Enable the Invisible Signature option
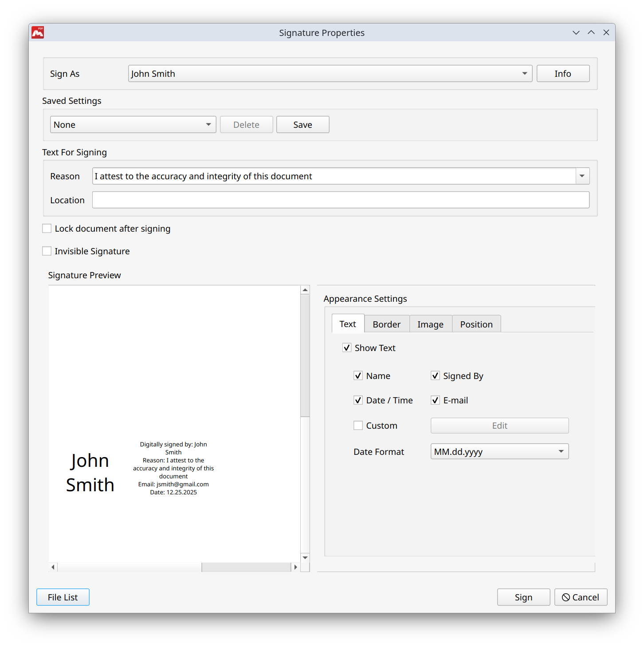The image size is (644, 647). click(47, 251)
